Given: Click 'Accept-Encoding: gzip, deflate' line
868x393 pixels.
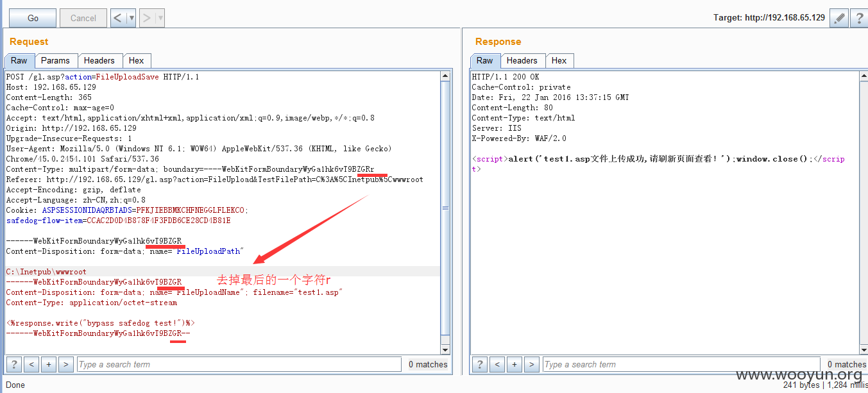Looking at the screenshot, I should [x=73, y=190].
